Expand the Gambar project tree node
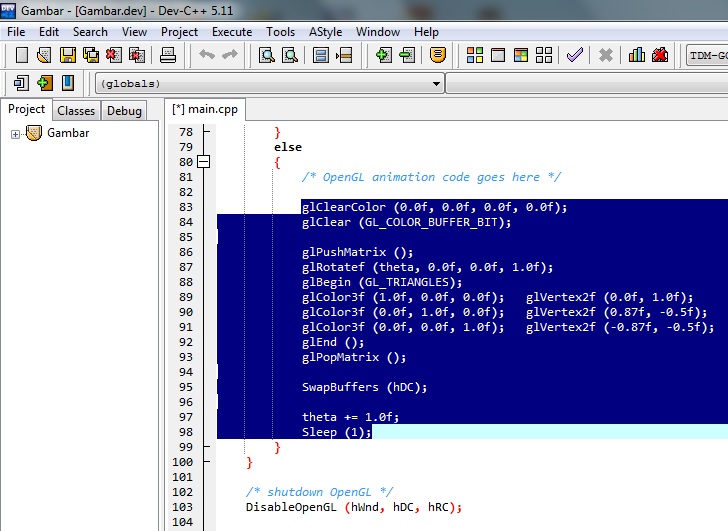The image size is (728, 531). click(15, 134)
